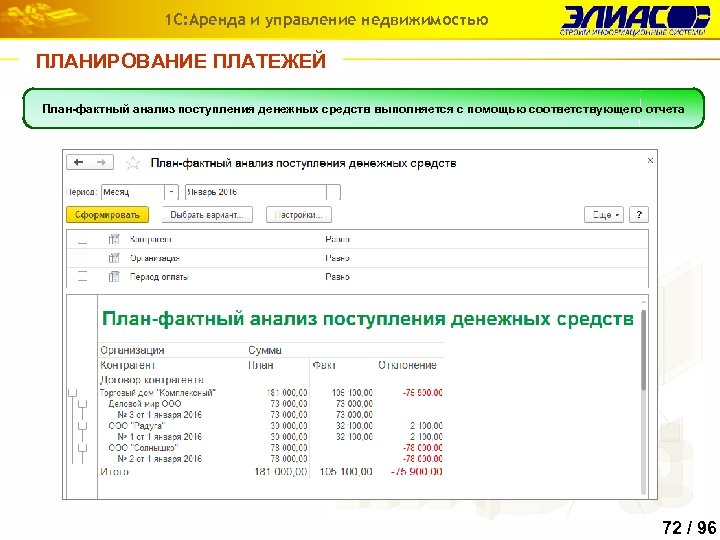Viewport: 720px width, 540px height.
Task: Select the Равно comparison in Контрагент row
Action: (337, 239)
